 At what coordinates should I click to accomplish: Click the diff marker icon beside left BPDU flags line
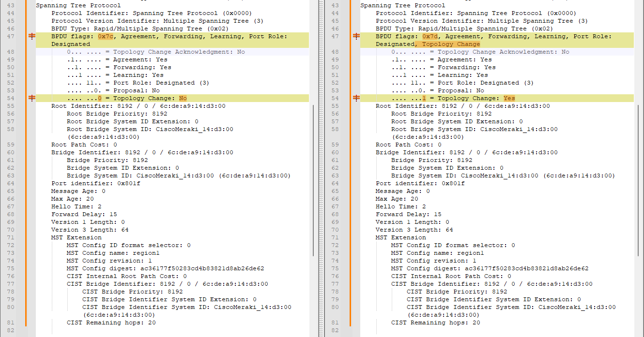tap(31, 36)
